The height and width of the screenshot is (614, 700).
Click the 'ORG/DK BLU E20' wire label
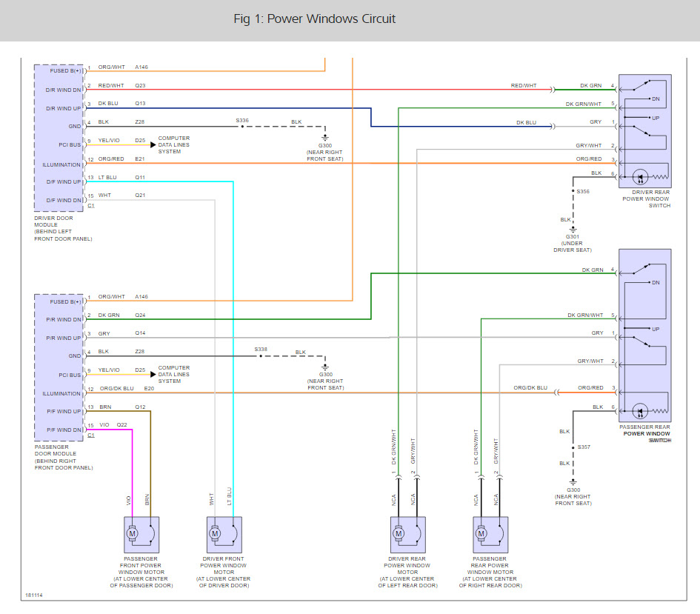click(x=127, y=389)
